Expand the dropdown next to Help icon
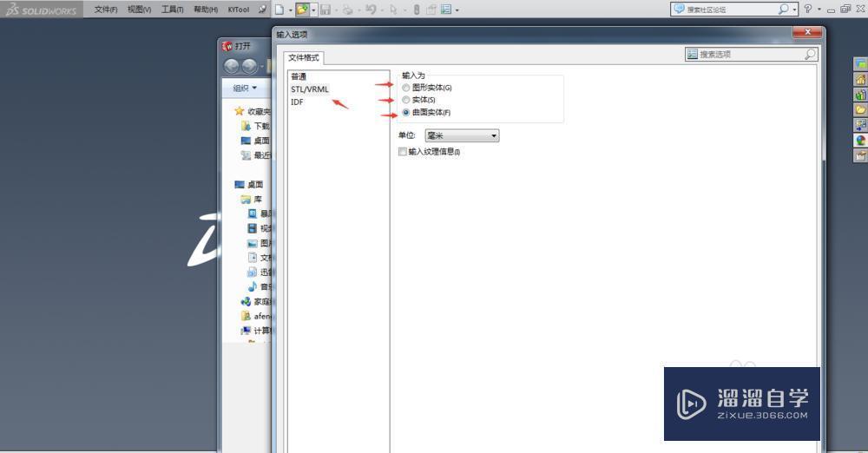Viewport: 868px width, 453px height. 819,9
